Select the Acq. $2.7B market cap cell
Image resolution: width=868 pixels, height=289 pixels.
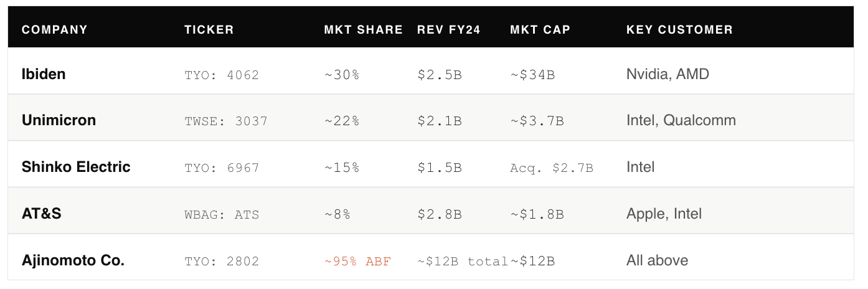[x=552, y=168]
